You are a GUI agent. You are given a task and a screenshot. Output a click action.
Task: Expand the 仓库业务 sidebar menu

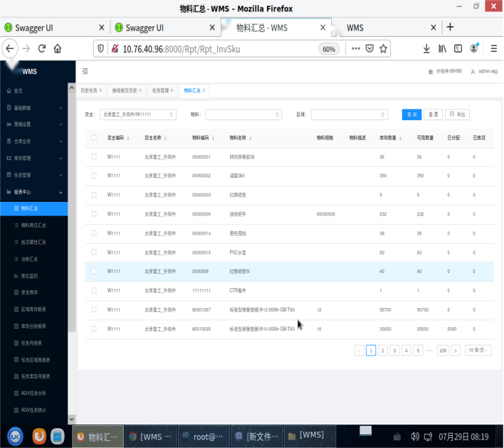33,141
